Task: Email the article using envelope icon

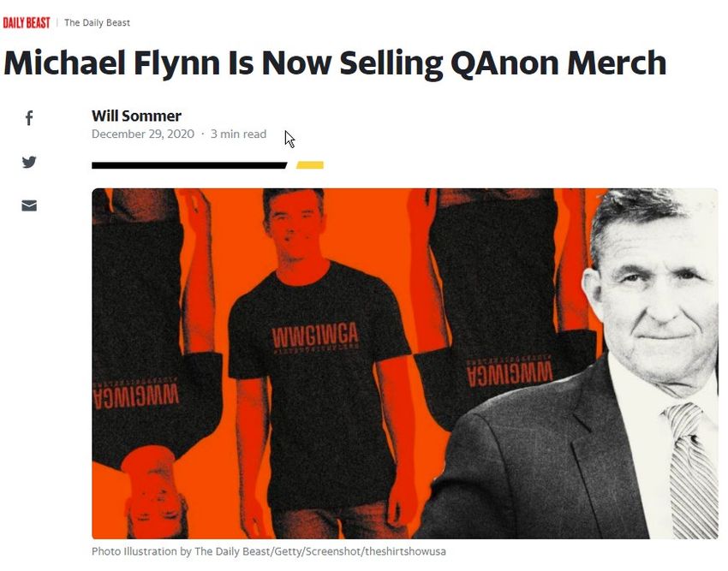Action: pyautogui.click(x=29, y=205)
